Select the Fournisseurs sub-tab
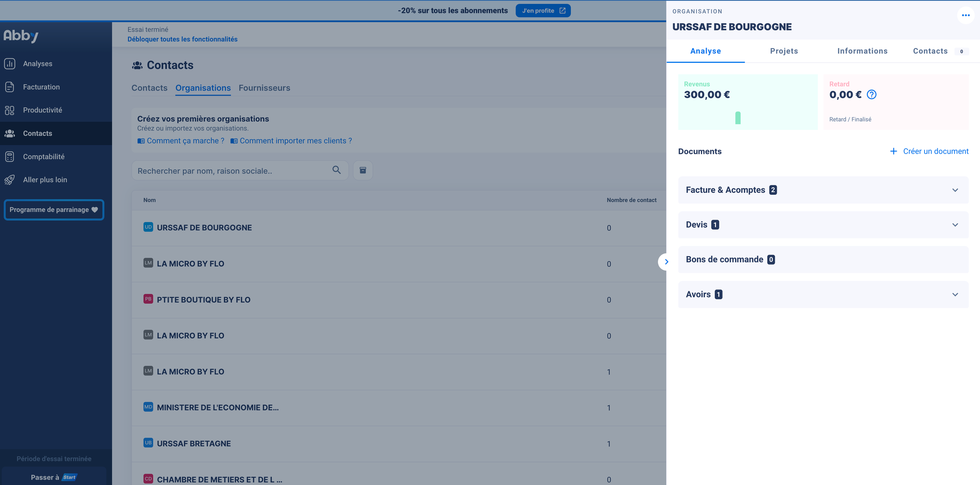This screenshot has width=980, height=485. pyautogui.click(x=264, y=88)
